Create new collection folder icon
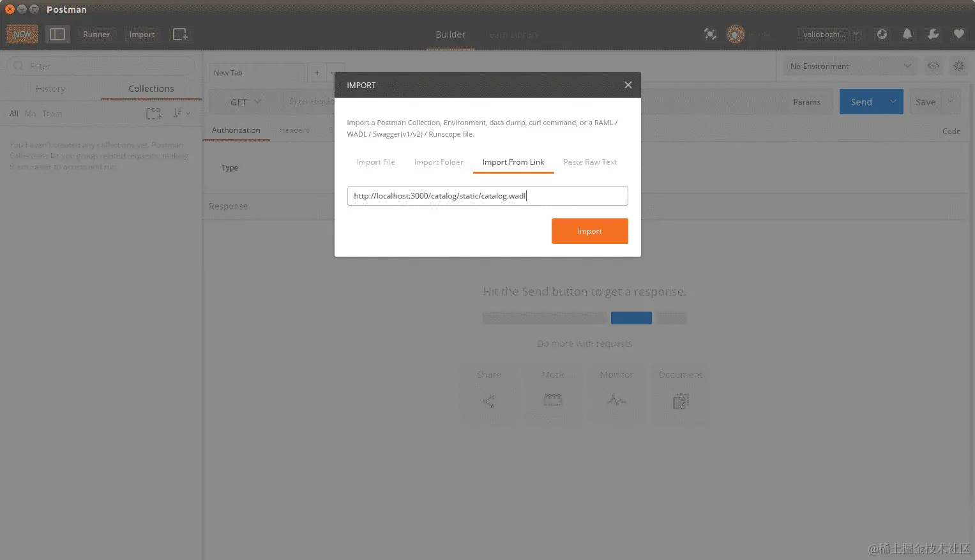The image size is (975, 560). 153,114
